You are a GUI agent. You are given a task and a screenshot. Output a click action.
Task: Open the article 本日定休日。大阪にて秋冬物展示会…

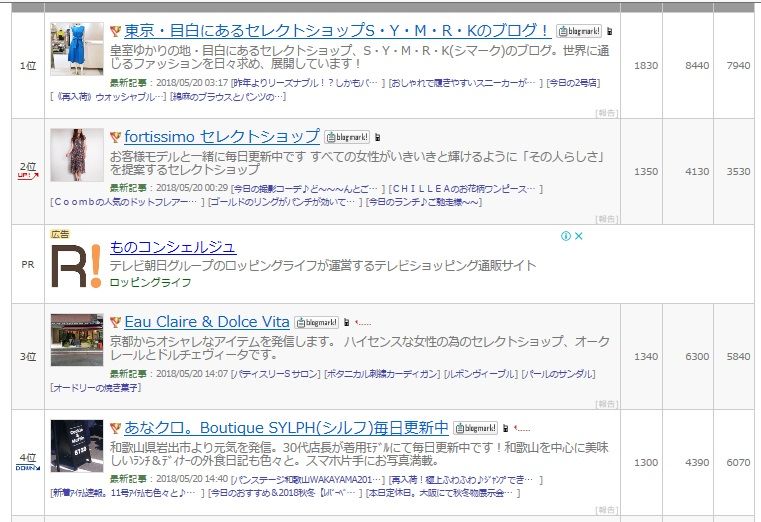[x=443, y=493]
